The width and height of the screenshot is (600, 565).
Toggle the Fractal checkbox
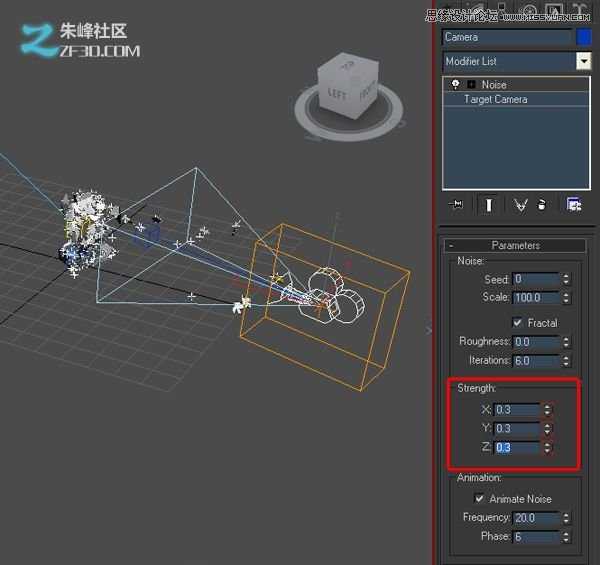point(517,323)
